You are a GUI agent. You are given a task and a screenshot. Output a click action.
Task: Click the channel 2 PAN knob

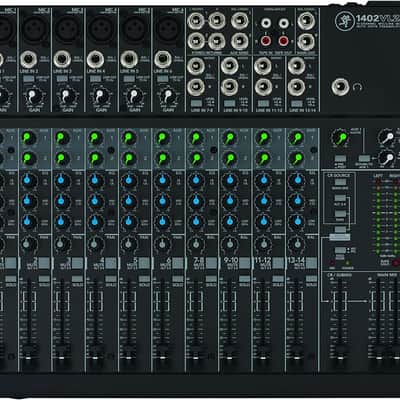(29, 244)
